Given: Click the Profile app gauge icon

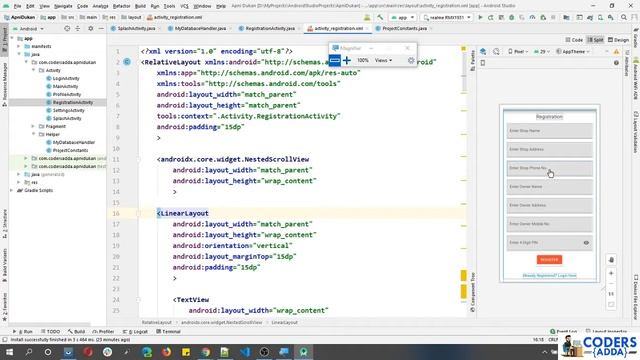Looking at the screenshot, I should pos(532,18).
